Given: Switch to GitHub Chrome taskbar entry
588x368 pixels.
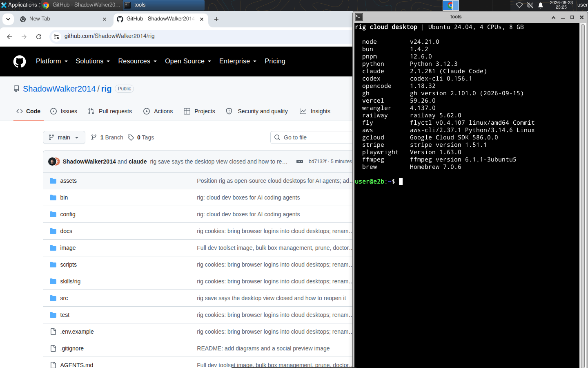Looking at the screenshot, I should (82, 5).
